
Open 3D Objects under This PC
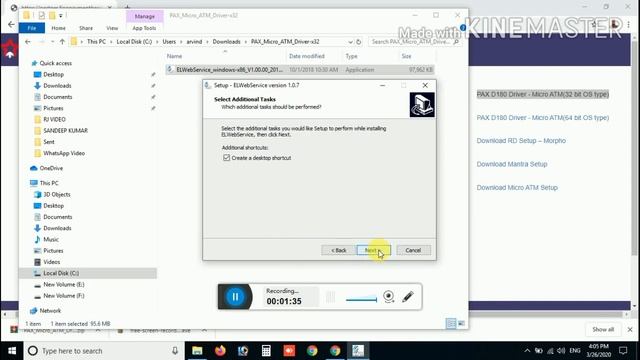pos(57,195)
